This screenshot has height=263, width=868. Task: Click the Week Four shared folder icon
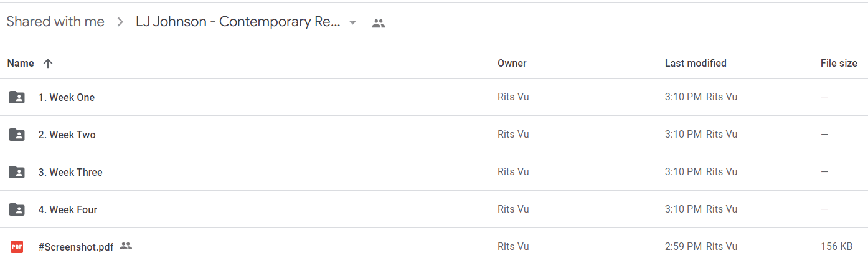(x=17, y=209)
